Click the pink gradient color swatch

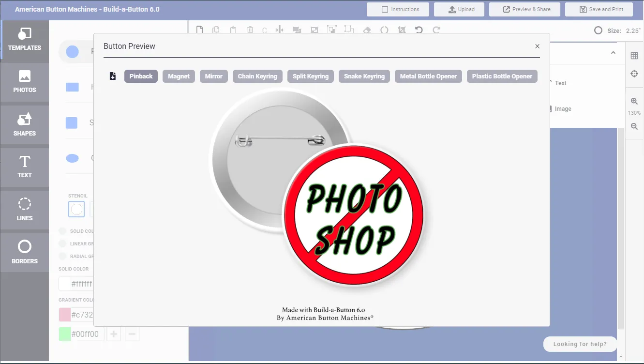(65, 315)
